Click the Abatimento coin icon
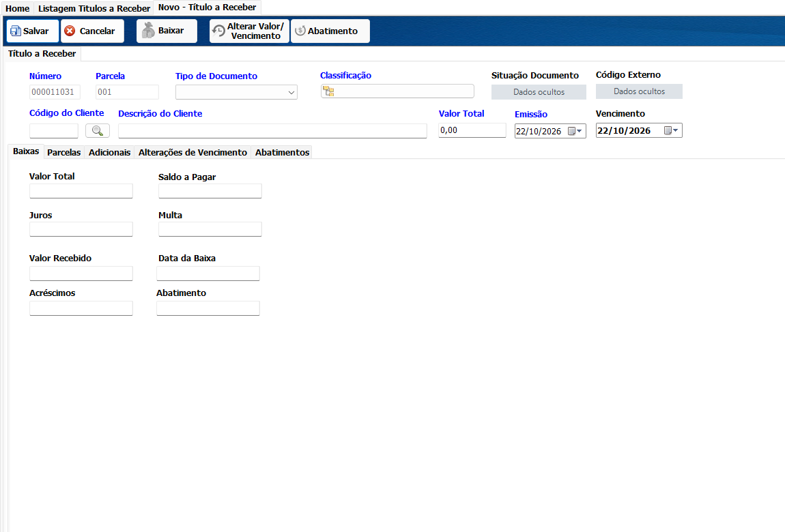The image size is (785, 532). [300, 31]
